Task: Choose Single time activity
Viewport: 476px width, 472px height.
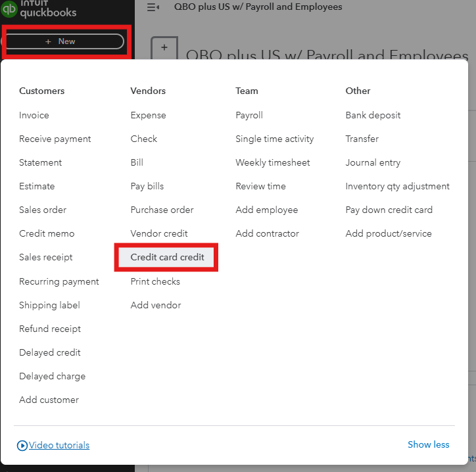Action: tap(275, 139)
